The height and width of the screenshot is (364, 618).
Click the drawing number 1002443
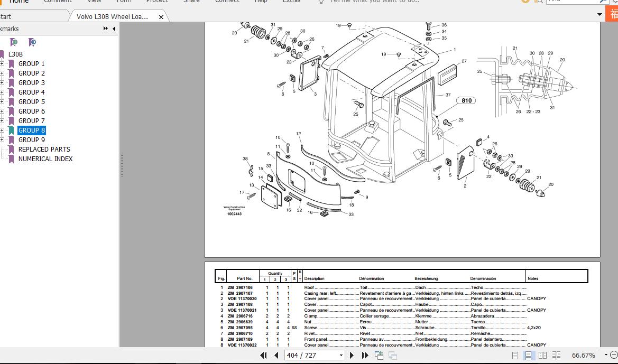[234, 214]
